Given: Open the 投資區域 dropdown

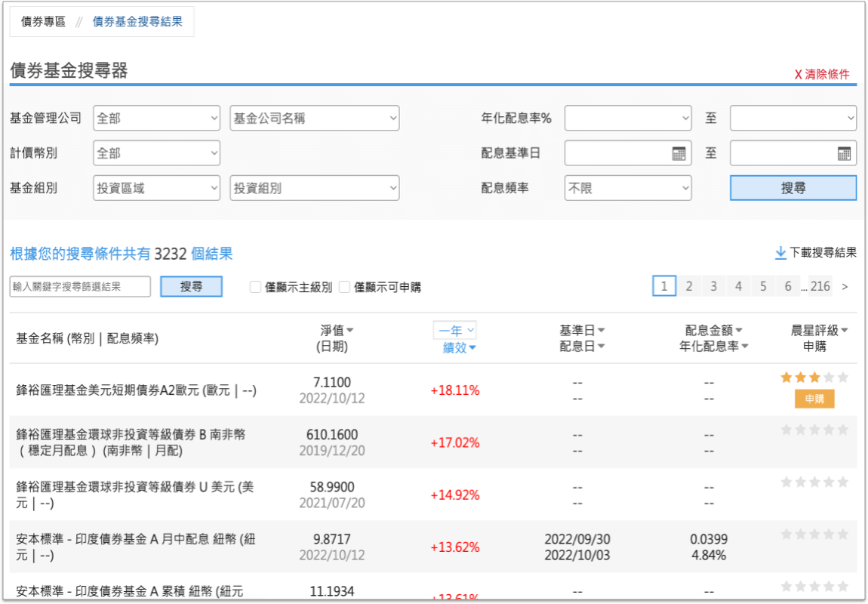Looking at the screenshot, I should (x=157, y=188).
